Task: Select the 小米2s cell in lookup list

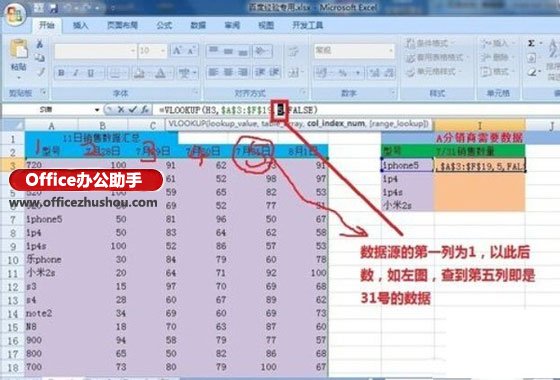Action: coord(407,205)
